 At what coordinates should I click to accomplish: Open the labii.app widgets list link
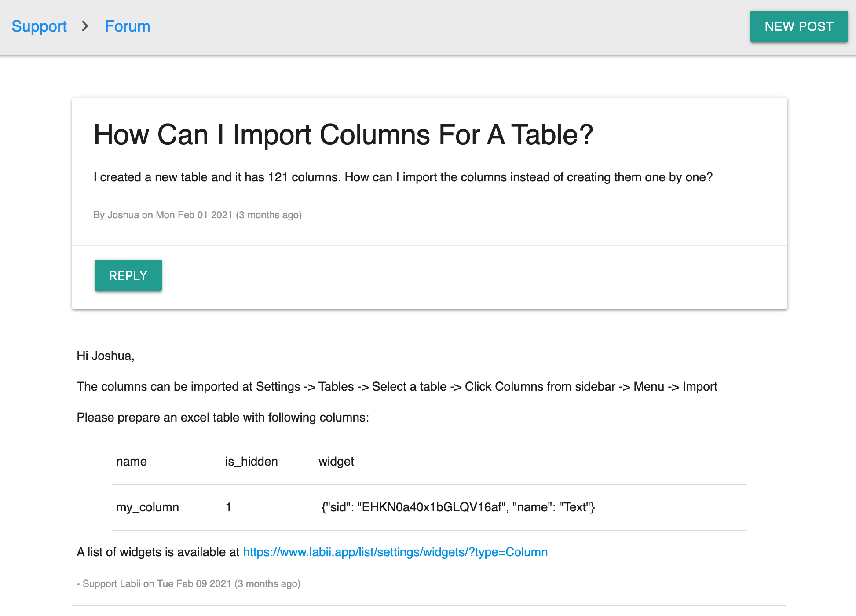(x=395, y=552)
